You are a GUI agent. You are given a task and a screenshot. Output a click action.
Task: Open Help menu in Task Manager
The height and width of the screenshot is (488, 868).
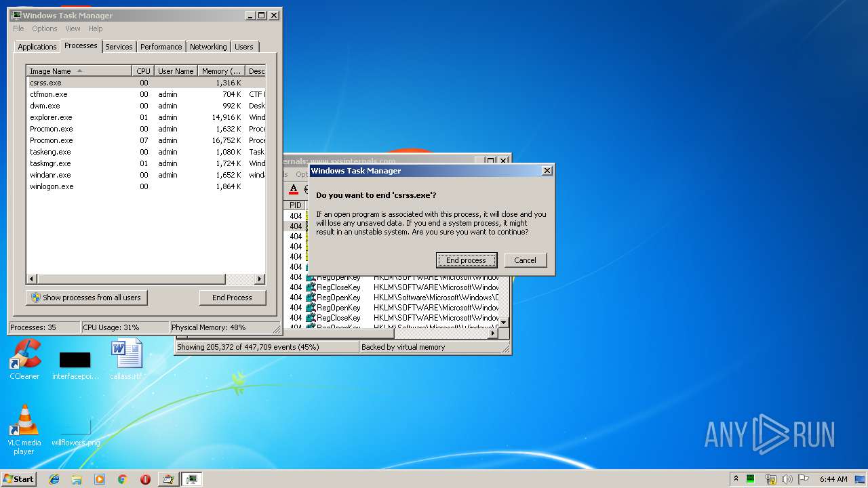96,28
